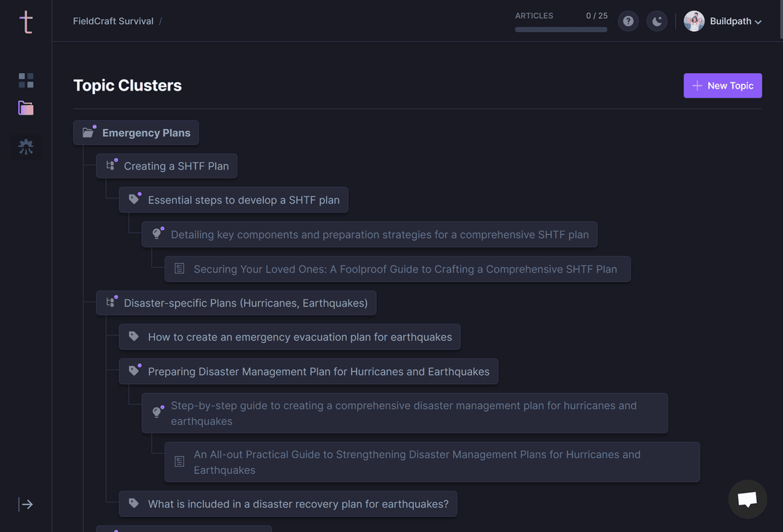Image resolution: width=783 pixels, height=532 pixels.
Task: Open the chat bubble in the bottom corner
Action: [747, 499]
